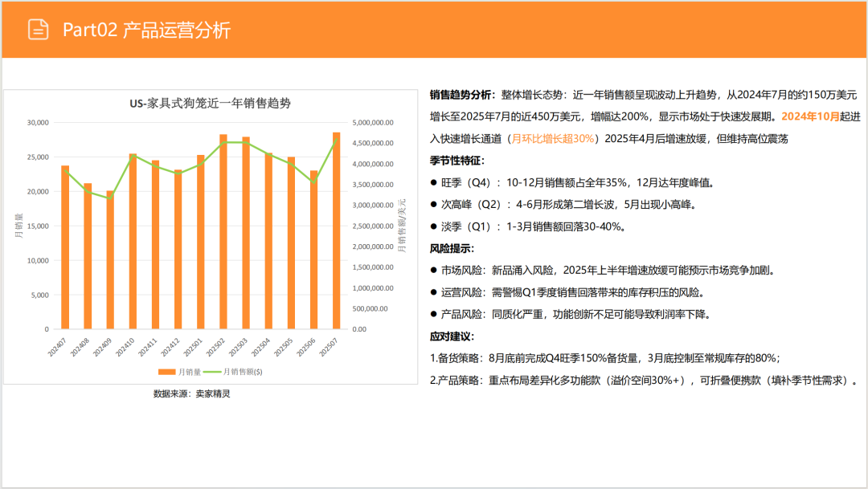Click the '市场风险' bullet line
The image size is (868, 489).
coord(604,271)
